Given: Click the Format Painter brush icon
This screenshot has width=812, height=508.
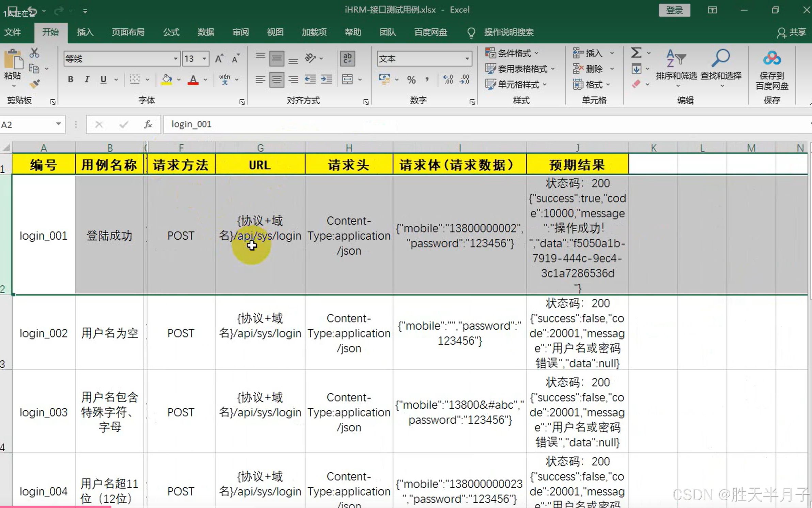Looking at the screenshot, I should point(34,84).
